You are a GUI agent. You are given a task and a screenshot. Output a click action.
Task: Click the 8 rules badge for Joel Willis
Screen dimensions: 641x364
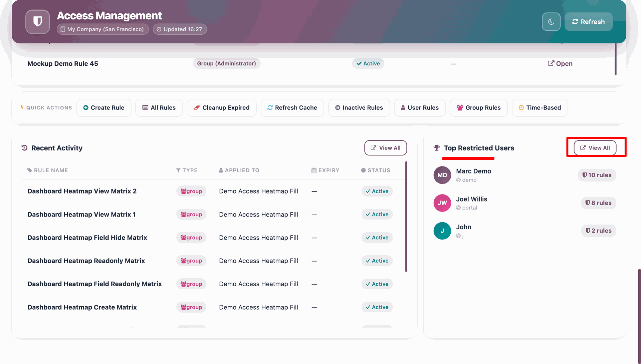click(598, 203)
